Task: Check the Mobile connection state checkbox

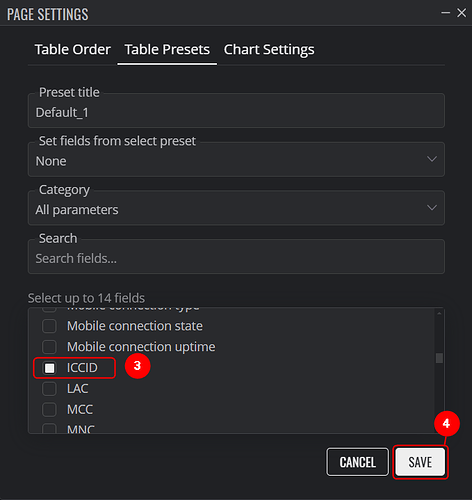Action: point(49,326)
